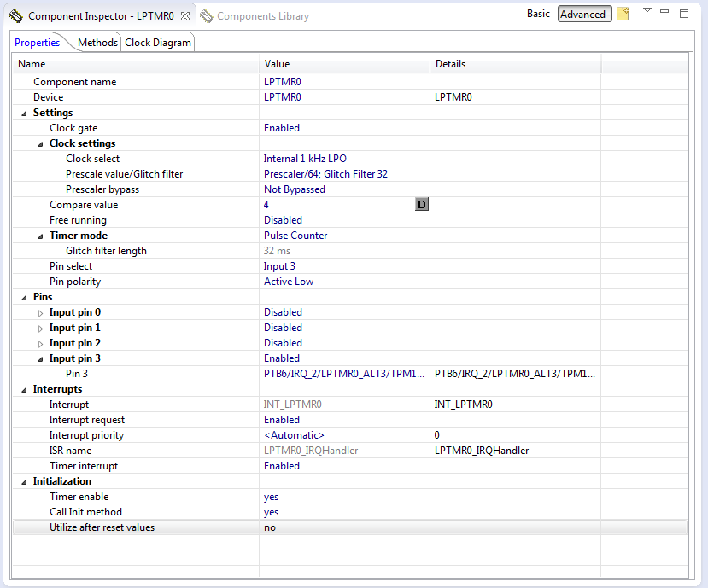708x588 pixels.
Task: Switch to Basic settings mode
Action: coord(538,14)
